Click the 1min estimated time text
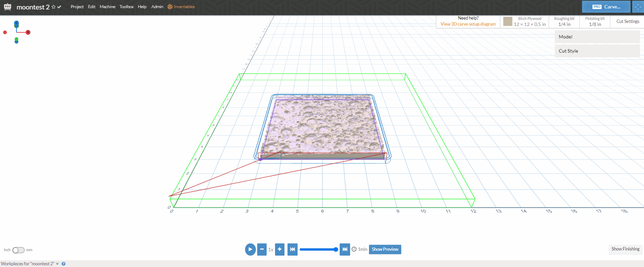The height and width of the screenshot is (267, 644). pyautogui.click(x=363, y=249)
